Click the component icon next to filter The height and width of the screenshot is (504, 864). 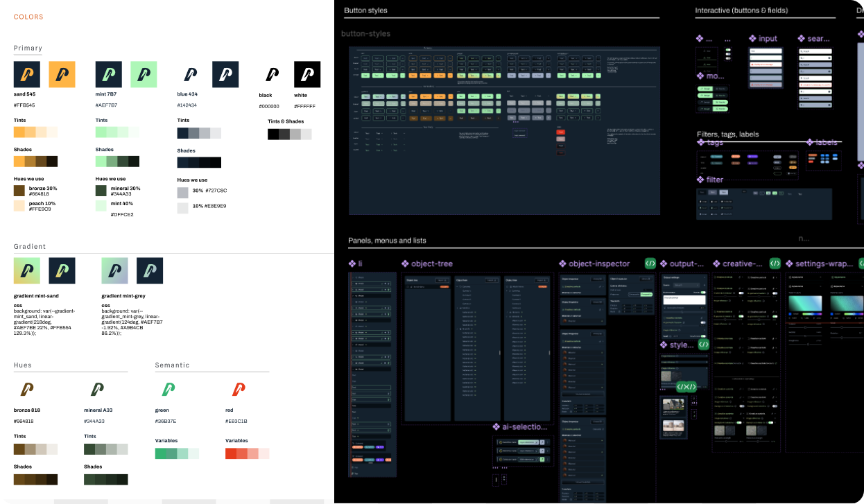700,180
